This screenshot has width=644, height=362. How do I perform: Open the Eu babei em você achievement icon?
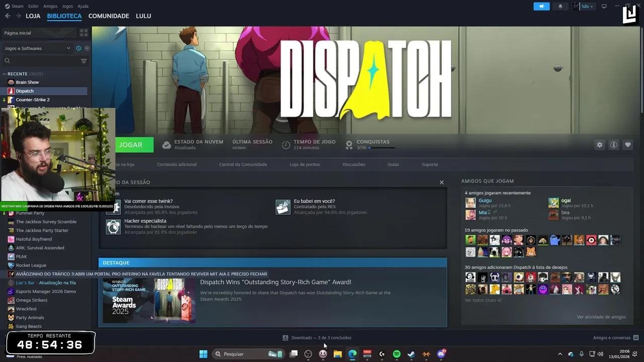[x=283, y=207]
